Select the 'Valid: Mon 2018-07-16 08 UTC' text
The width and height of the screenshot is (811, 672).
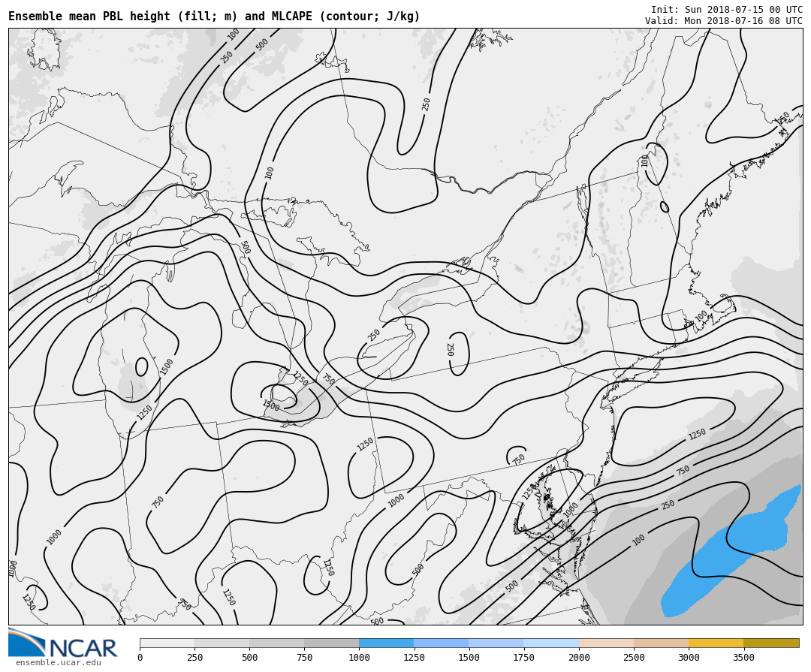(x=724, y=21)
